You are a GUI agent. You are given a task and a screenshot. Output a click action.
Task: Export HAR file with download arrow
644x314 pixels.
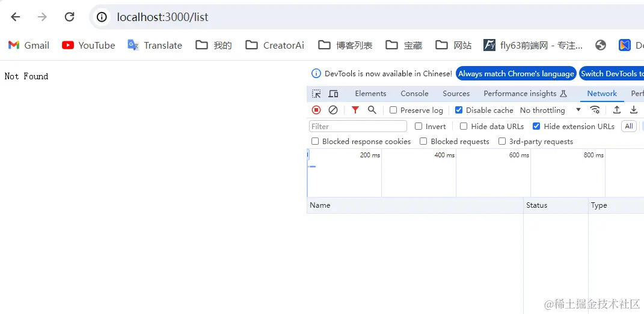(634, 110)
